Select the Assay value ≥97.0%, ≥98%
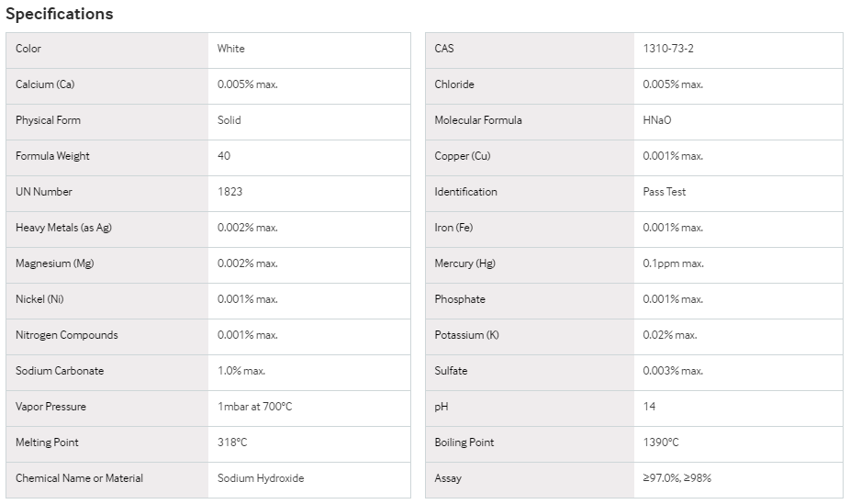This screenshot has width=850, height=504. [x=677, y=478]
